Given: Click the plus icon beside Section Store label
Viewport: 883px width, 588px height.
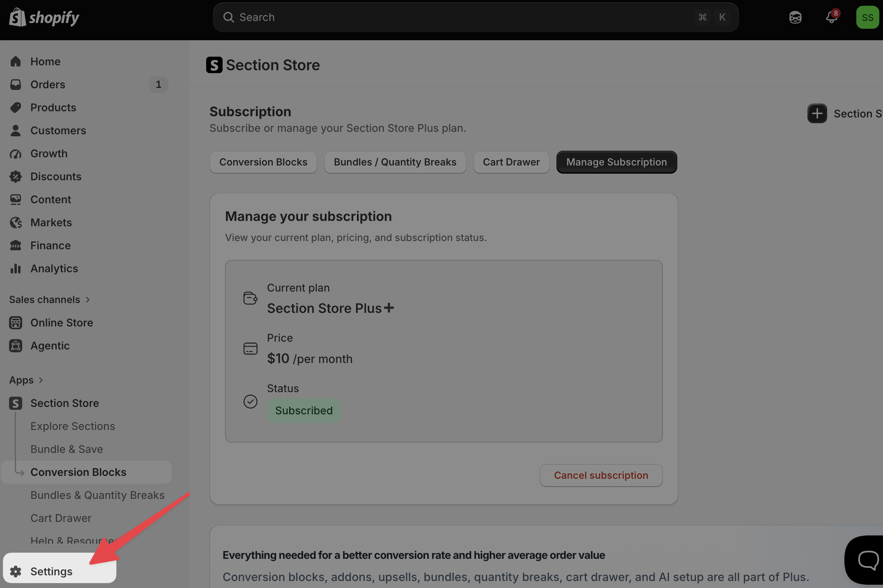Looking at the screenshot, I should (817, 113).
